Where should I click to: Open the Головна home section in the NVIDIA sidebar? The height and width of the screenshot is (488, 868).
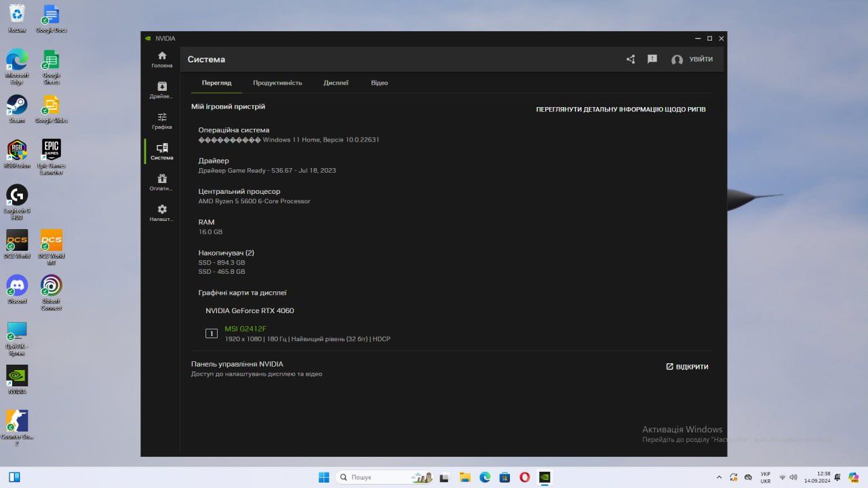[x=162, y=60]
